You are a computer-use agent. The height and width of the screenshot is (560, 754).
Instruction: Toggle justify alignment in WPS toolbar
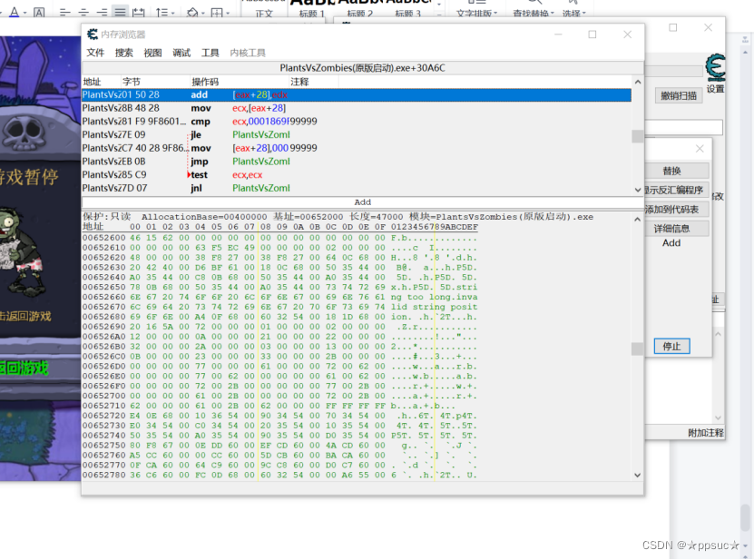point(120,12)
